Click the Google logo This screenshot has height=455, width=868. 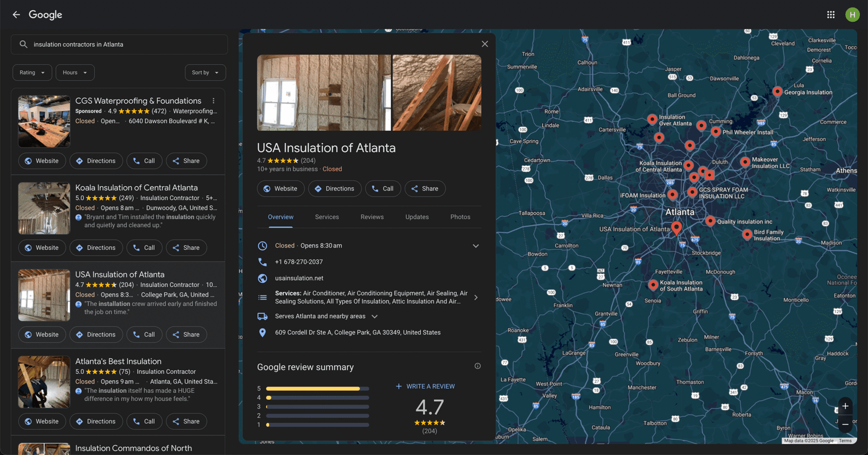click(46, 15)
